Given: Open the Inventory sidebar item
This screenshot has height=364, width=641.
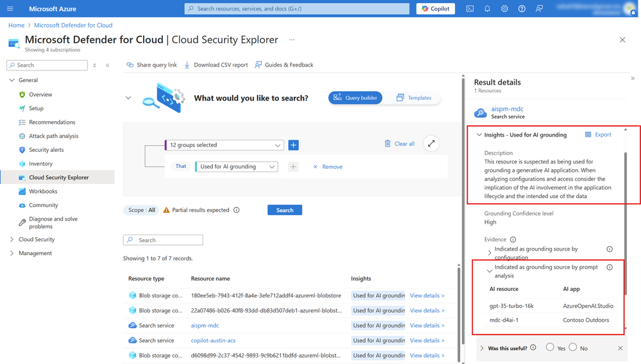Looking at the screenshot, I should pyautogui.click(x=40, y=163).
